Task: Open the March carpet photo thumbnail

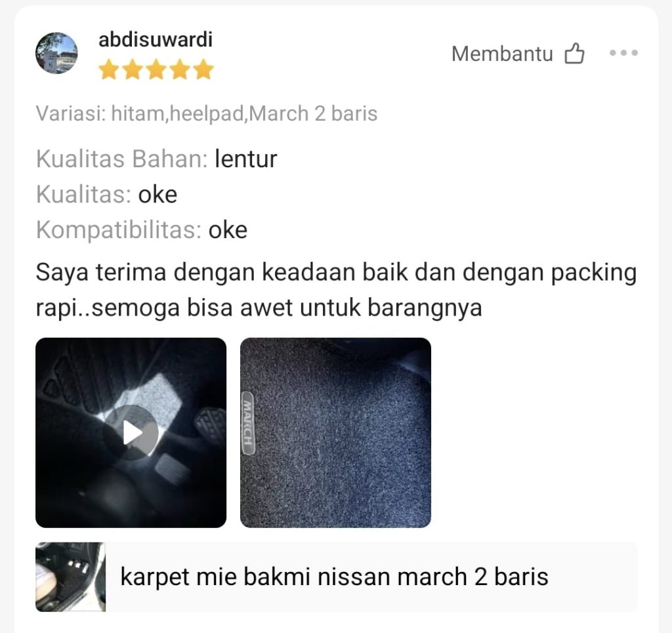Action: tap(335, 432)
